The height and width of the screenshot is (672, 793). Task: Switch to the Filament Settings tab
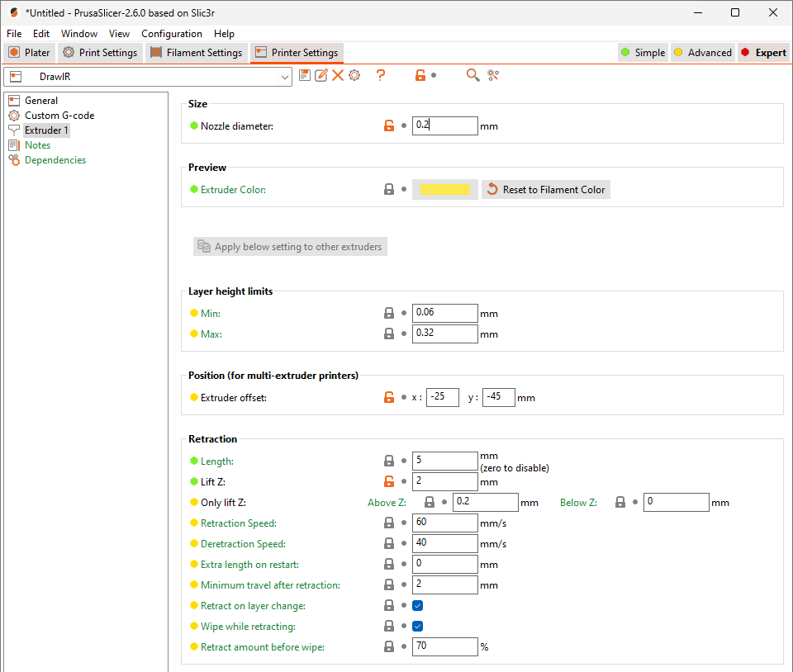point(197,53)
